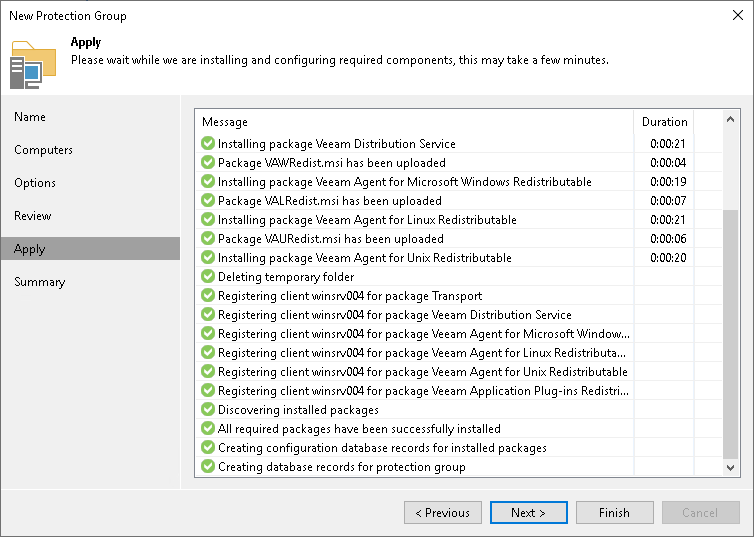The width and height of the screenshot is (754, 537).
Task: Click check icon for All required packages successfully installed
Action: 208,428
